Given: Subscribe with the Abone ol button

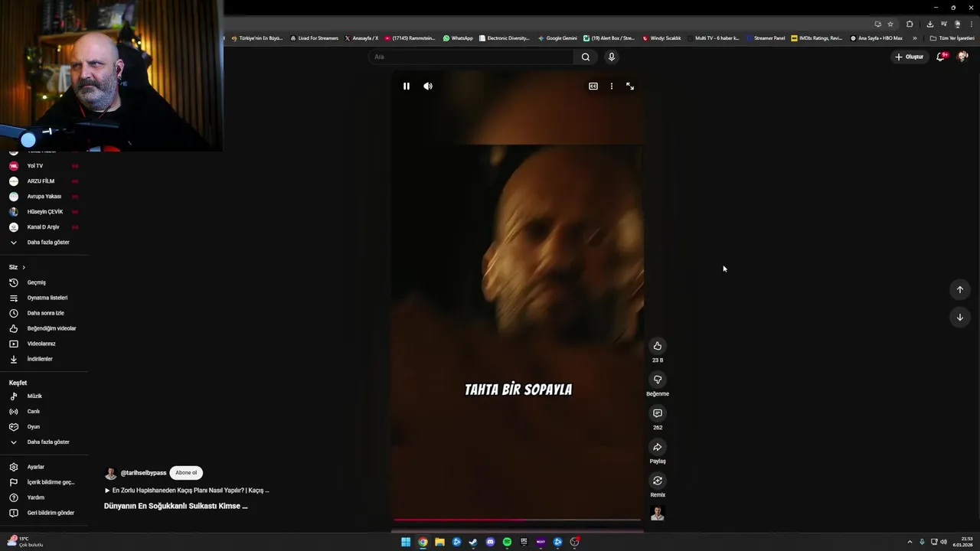Looking at the screenshot, I should pyautogui.click(x=186, y=473).
